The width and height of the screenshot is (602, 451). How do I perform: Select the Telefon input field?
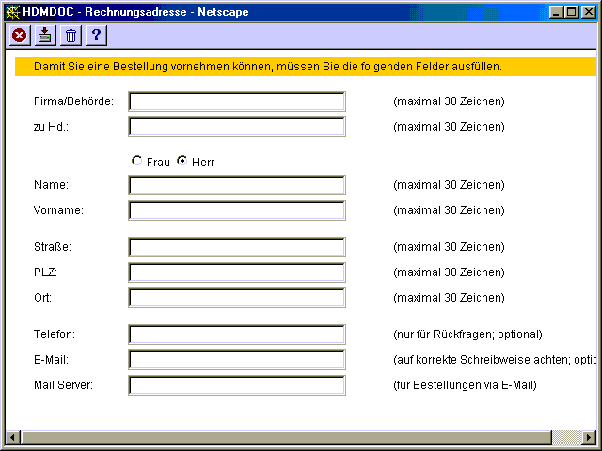[x=236, y=334]
